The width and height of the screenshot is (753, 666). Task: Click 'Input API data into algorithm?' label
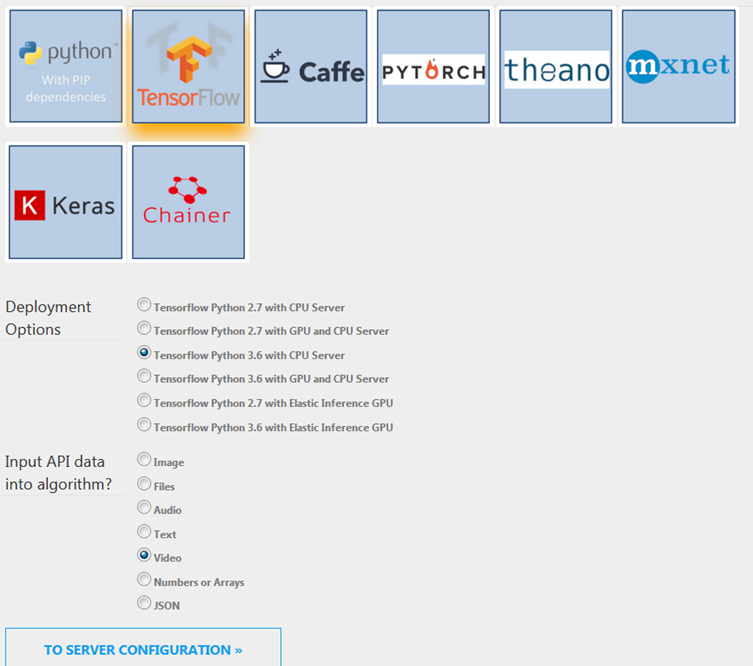59,472
